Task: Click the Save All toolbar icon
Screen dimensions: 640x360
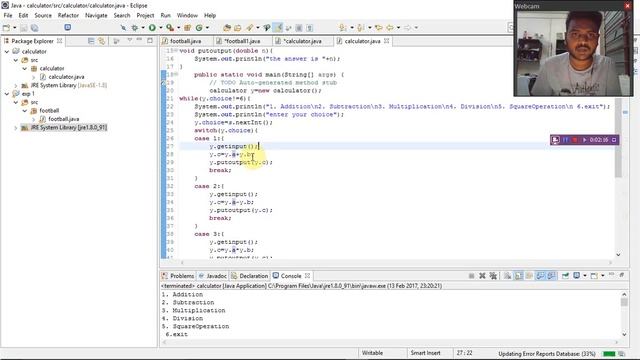Action: [x=34, y=28]
